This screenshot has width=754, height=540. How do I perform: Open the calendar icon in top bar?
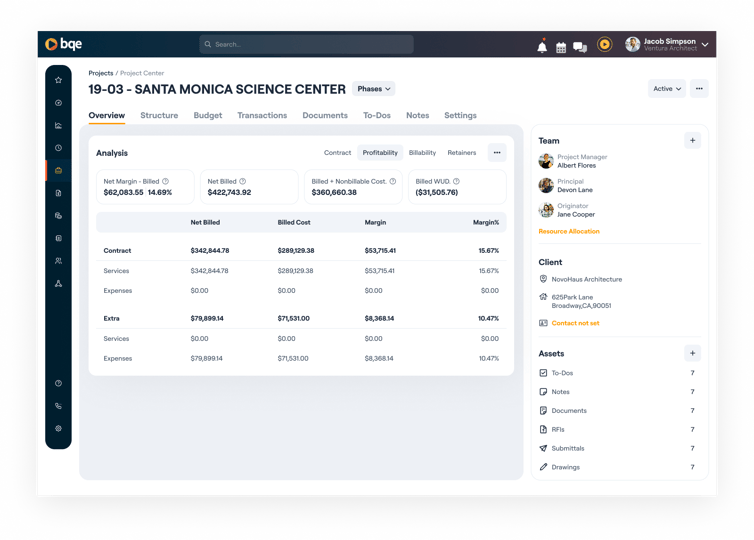pyautogui.click(x=561, y=47)
